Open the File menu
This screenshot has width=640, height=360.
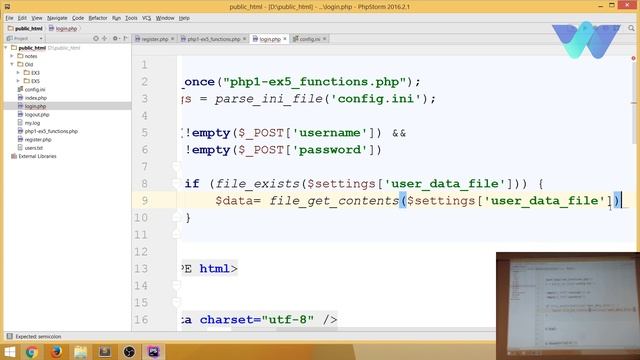click(x=9, y=18)
